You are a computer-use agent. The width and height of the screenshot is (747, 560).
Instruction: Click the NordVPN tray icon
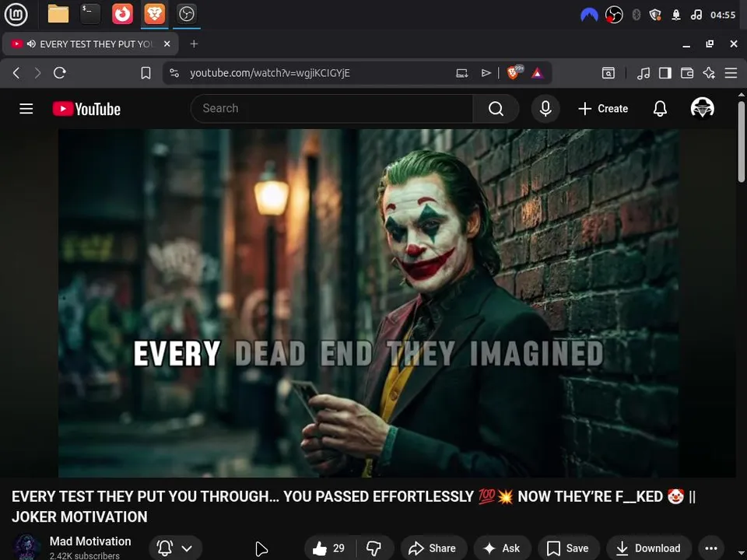pos(589,16)
